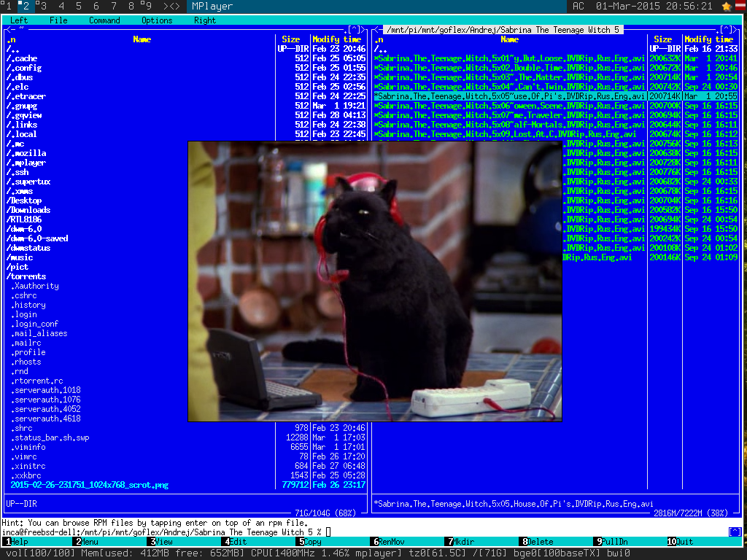This screenshot has height=560, width=747.
Task: Sort right panel by Size column header
Action: [x=662, y=39]
